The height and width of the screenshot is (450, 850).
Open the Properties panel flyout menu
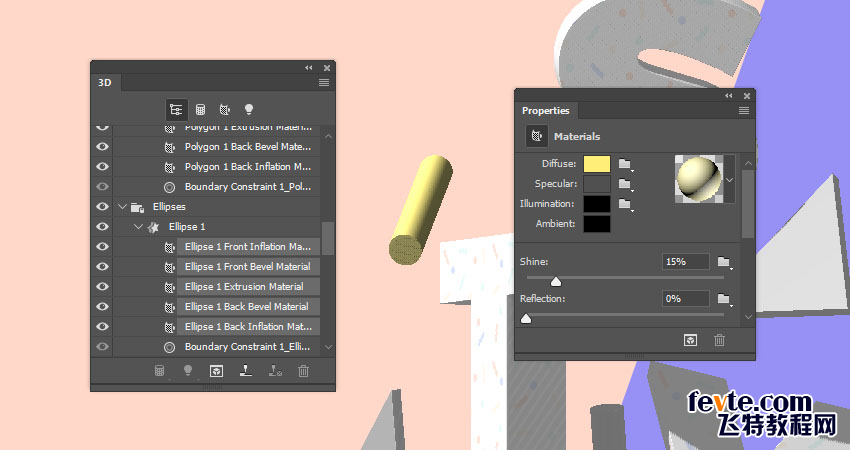pos(744,111)
